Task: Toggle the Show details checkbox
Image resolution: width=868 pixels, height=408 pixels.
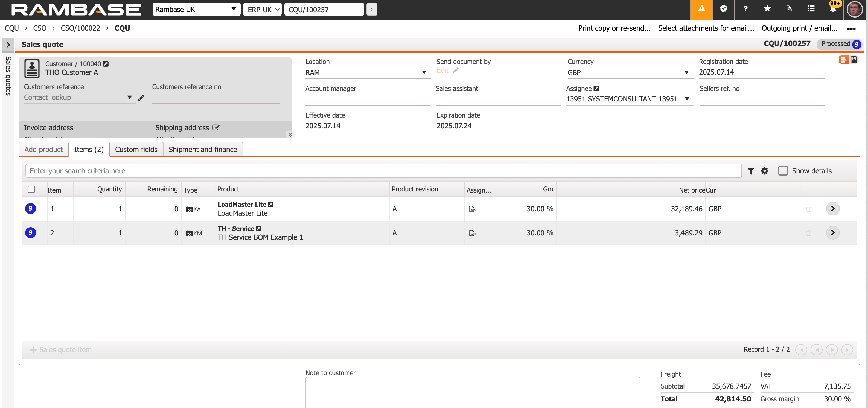Action: click(783, 171)
